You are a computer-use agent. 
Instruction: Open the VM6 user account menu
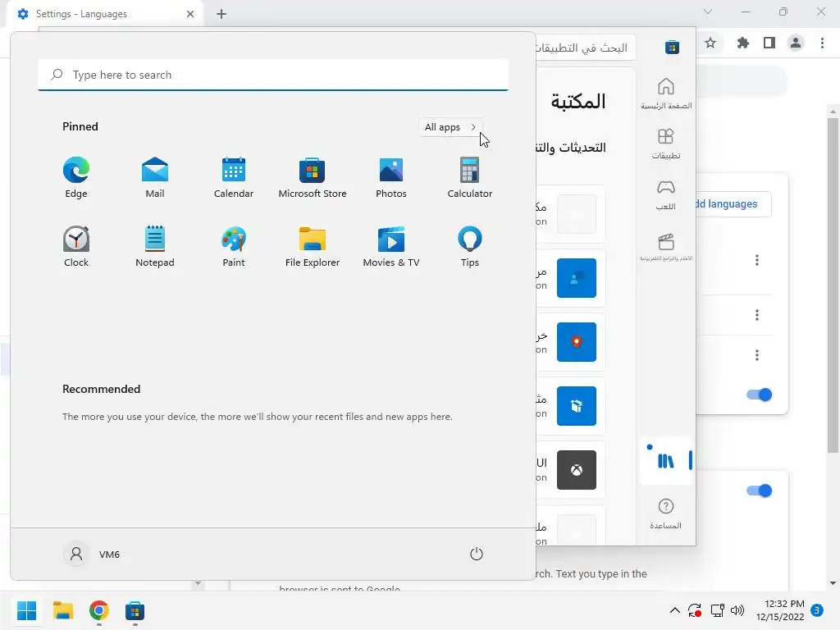coord(92,554)
